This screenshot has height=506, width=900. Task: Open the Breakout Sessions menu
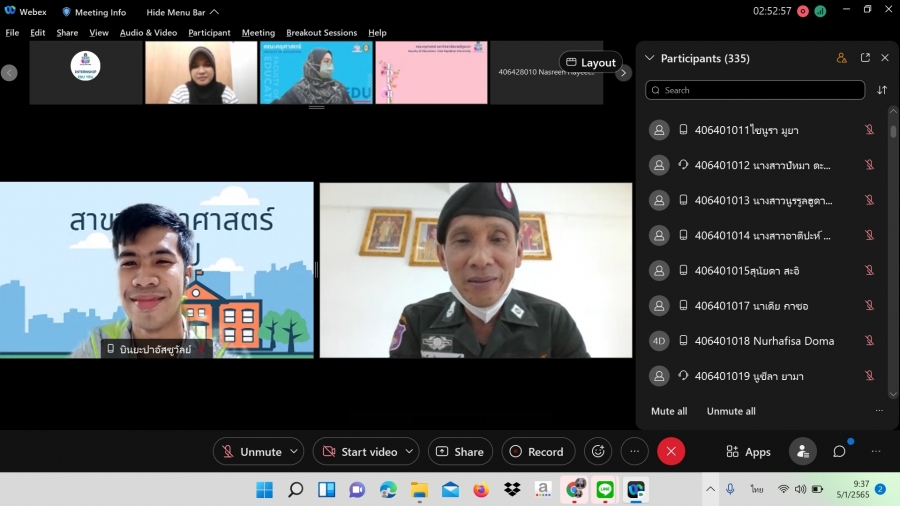point(321,33)
